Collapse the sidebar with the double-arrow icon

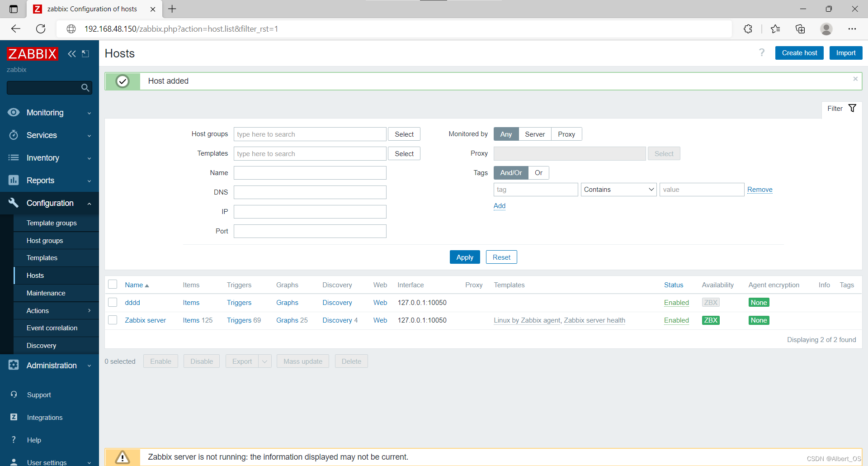tap(72, 54)
